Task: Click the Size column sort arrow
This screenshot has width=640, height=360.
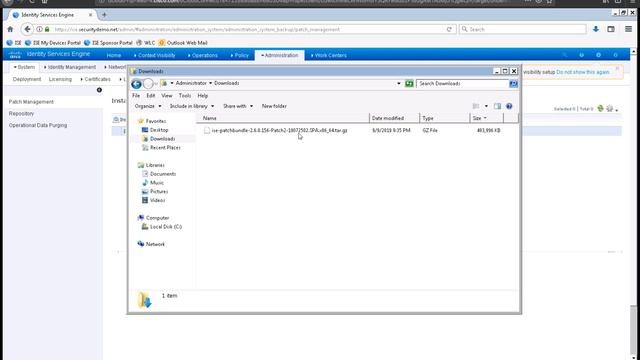Action: pos(485,118)
